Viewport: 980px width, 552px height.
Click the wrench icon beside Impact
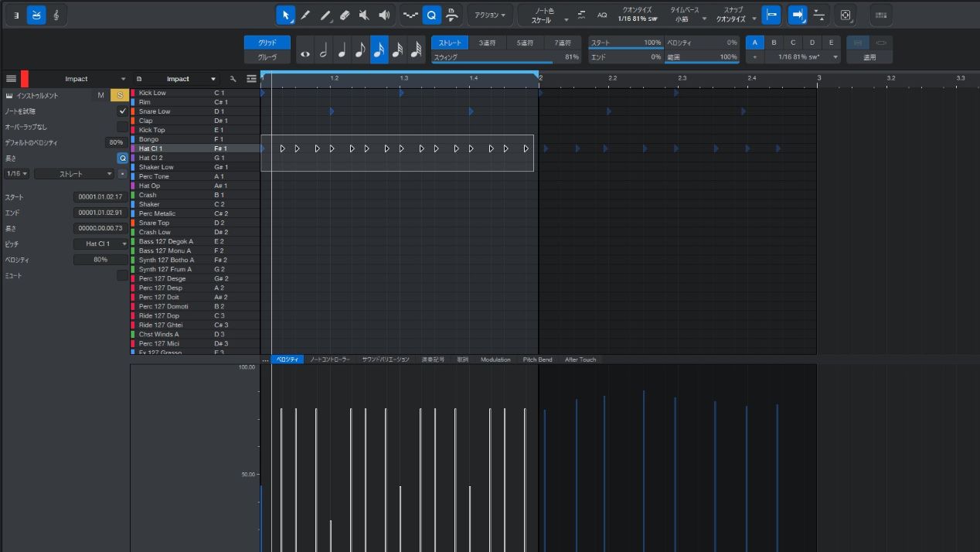pos(233,79)
